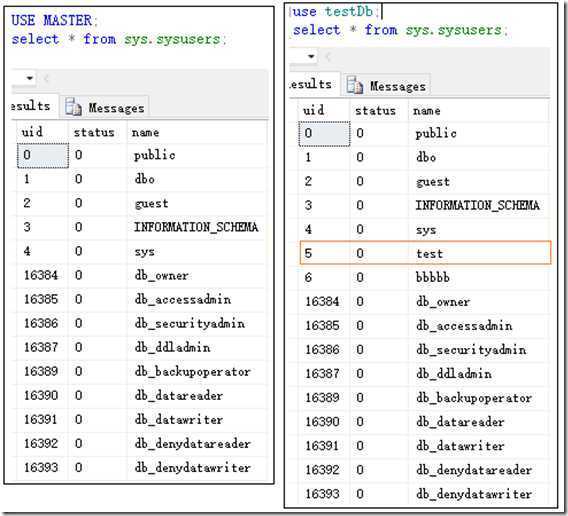
Task: Click 'use testDb' line in right query editor
Action: pyautogui.click(x=335, y=12)
